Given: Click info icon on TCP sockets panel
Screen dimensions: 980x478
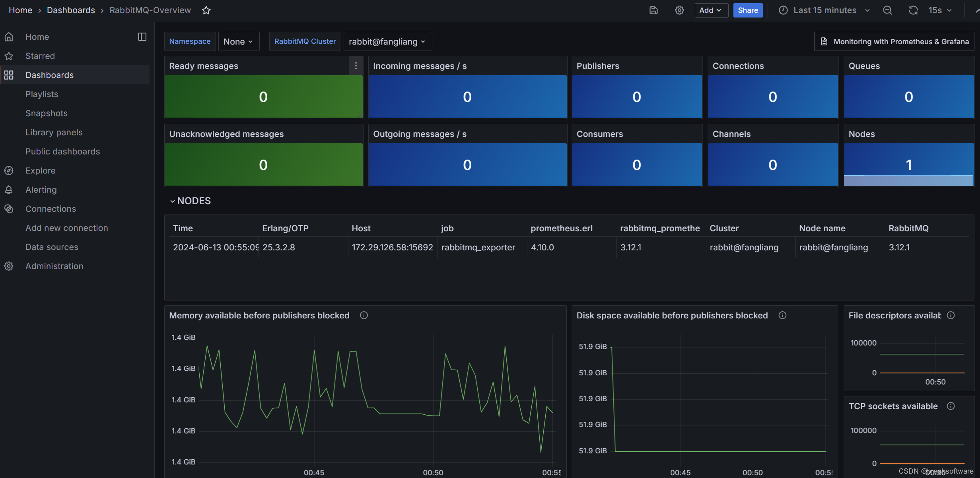Looking at the screenshot, I should coord(951,406).
